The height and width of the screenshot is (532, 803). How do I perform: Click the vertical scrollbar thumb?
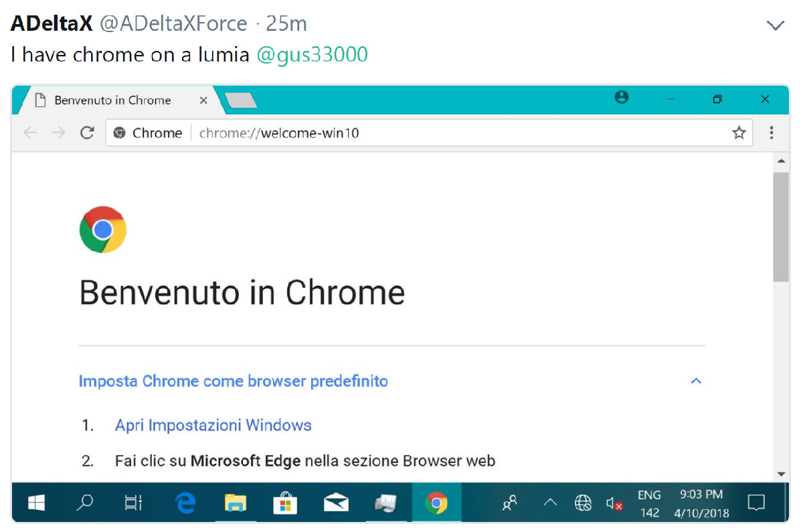781,226
